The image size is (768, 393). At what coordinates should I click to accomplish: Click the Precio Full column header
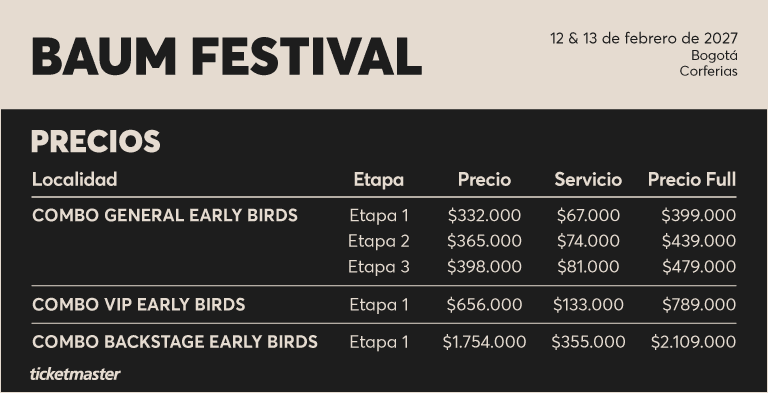[x=692, y=179]
